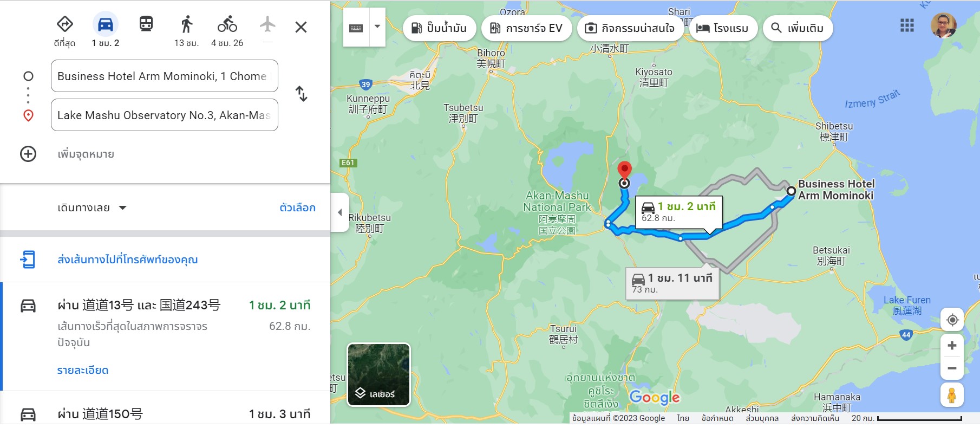Swap starting point and destination
The width and height of the screenshot is (980, 428).
coord(302,94)
